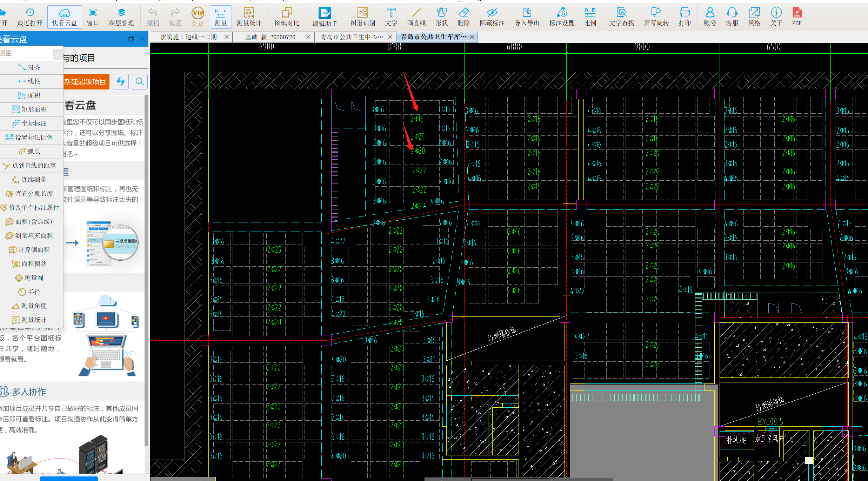
Task: Activate the 画直线 draw line tool
Action: click(416, 16)
